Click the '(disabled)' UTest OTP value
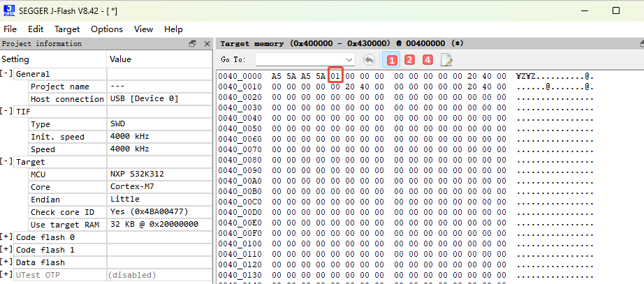This screenshot has width=644, height=284. pyautogui.click(x=132, y=274)
